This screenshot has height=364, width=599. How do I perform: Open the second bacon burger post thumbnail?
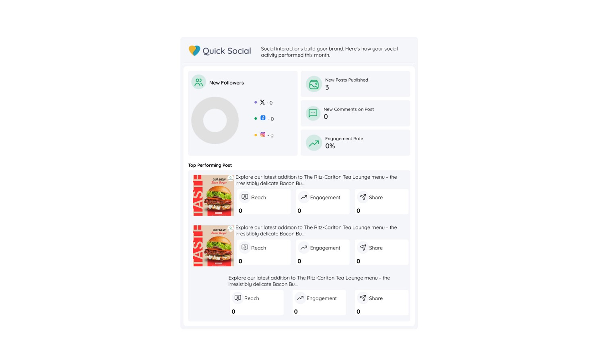pyautogui.click(x=213, y=246)
